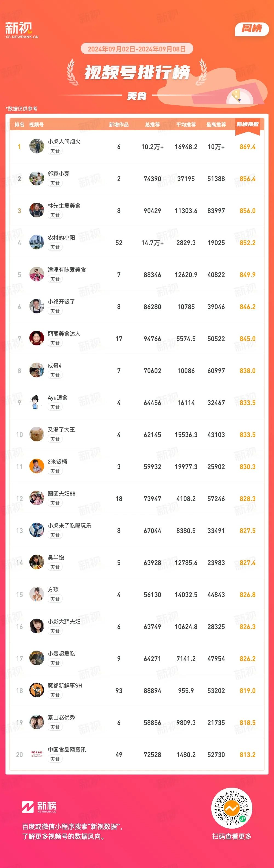Click the 2米饭桶 account name
274x868 pixels.
click(57, 462)
